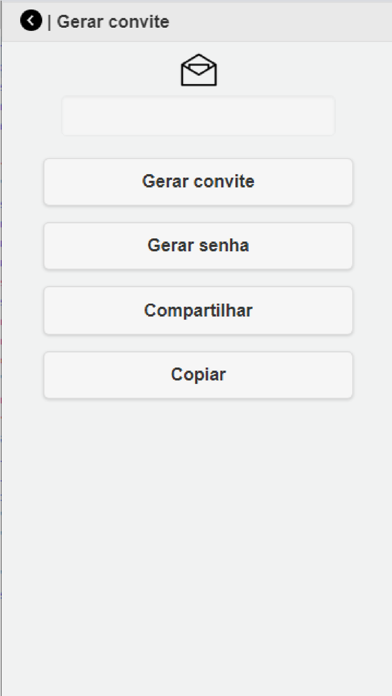
Task: Activate the Gerar senha option
Action: [x=198, y=246]
